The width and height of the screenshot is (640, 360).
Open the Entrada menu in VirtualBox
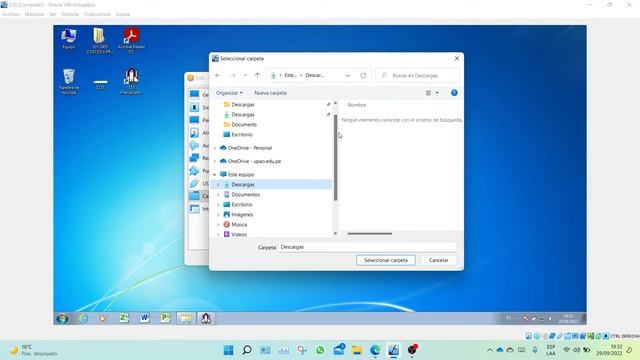click(x=70, y=14)
